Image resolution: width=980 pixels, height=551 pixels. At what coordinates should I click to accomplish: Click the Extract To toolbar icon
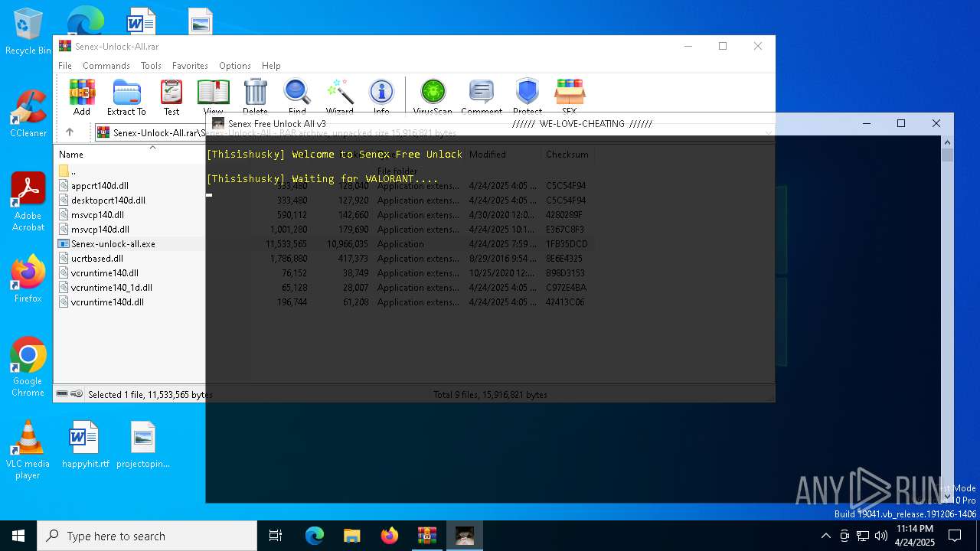126,96
